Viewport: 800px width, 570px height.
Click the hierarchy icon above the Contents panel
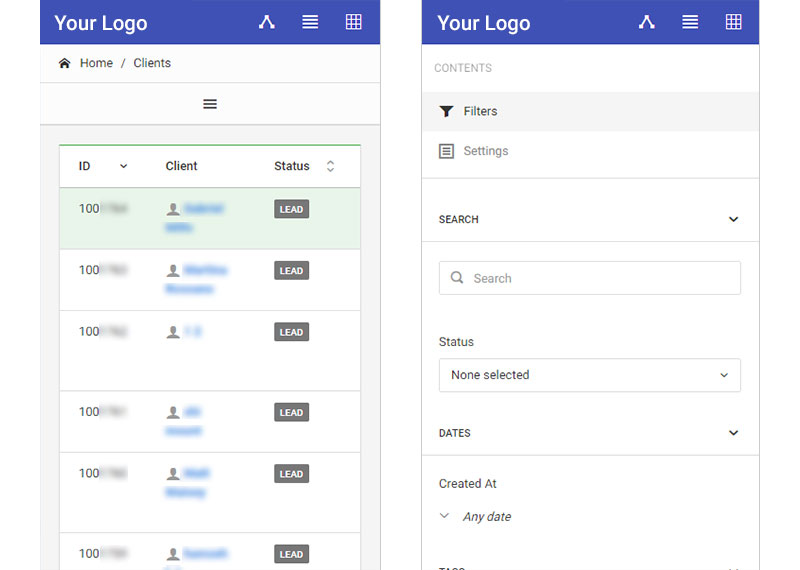pyautogui.click(x=646, y=22)
